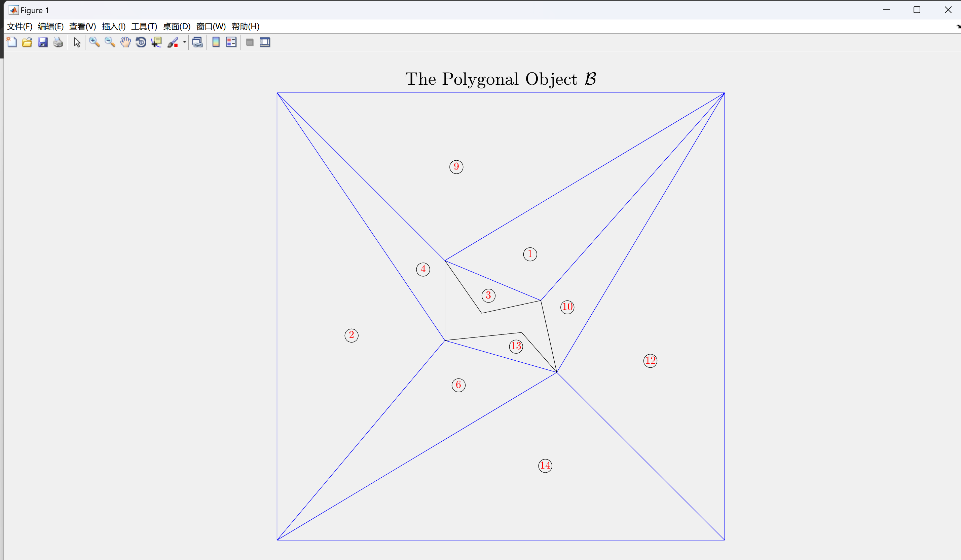Open the 文件(F) menu

(20, 26)
